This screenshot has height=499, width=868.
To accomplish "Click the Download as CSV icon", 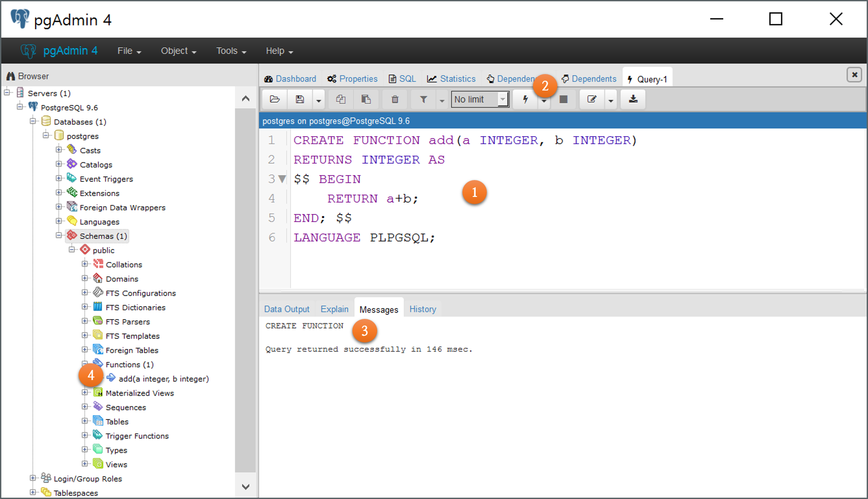I will [633, 99].
